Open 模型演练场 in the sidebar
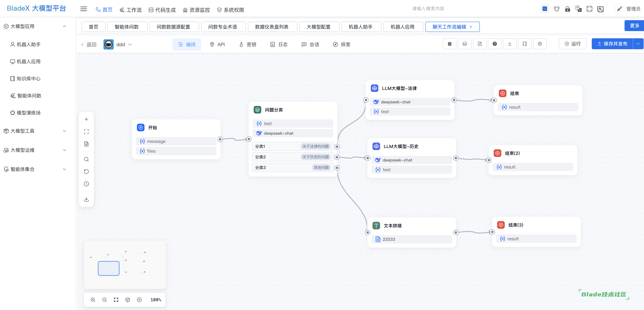644x310 pixels. pos(25,113)
